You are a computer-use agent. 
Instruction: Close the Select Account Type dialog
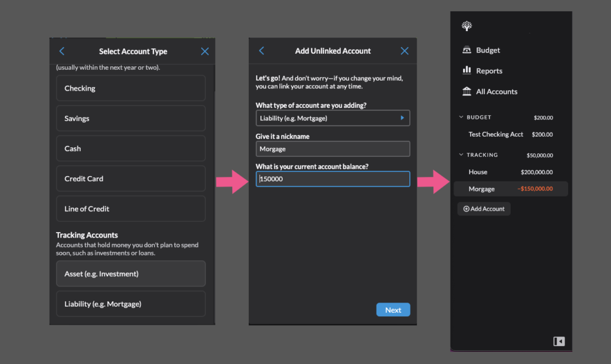(205, 51)
